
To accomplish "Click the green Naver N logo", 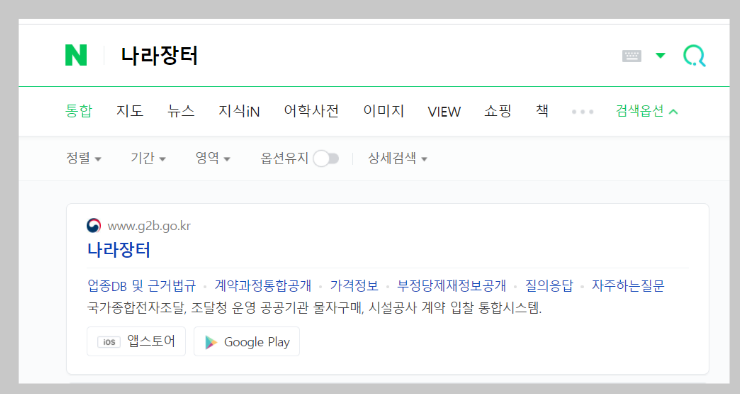I will pyautogui.click(x=76, y=55).
